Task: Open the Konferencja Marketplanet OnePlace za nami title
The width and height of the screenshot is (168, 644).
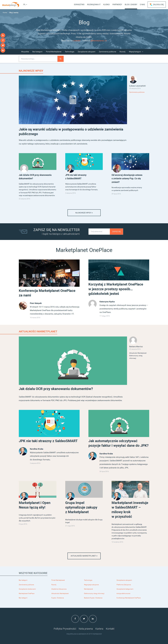Action: [x=47, y=293]
